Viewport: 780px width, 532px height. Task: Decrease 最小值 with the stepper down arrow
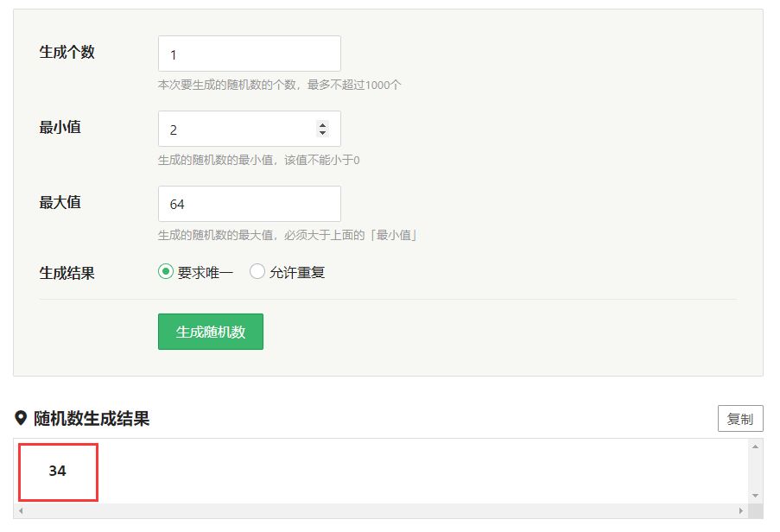click(323, 133)
